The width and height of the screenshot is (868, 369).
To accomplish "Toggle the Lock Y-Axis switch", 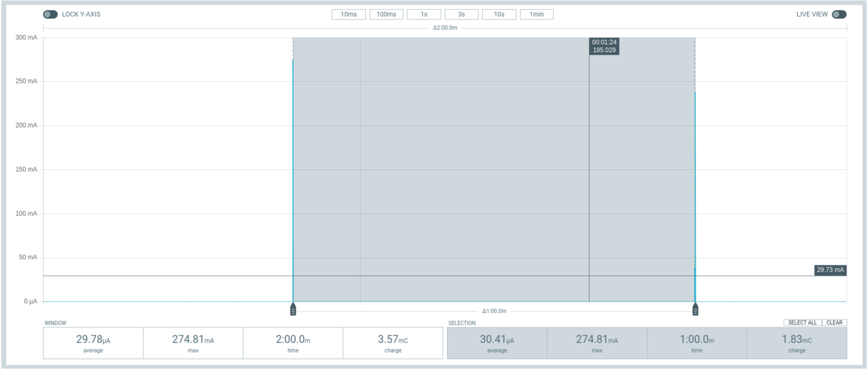I will tap(50, 14).
